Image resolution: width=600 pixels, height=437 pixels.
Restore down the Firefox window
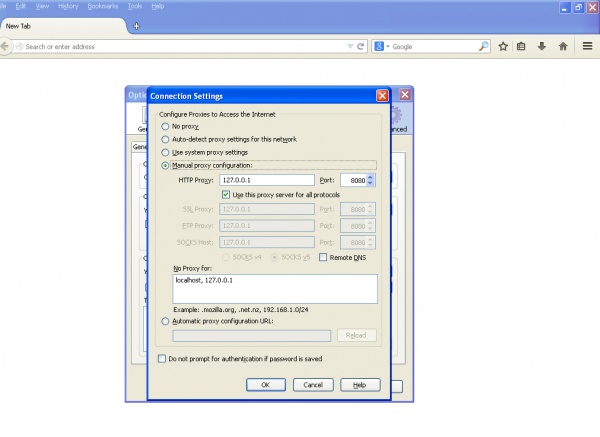579,8
